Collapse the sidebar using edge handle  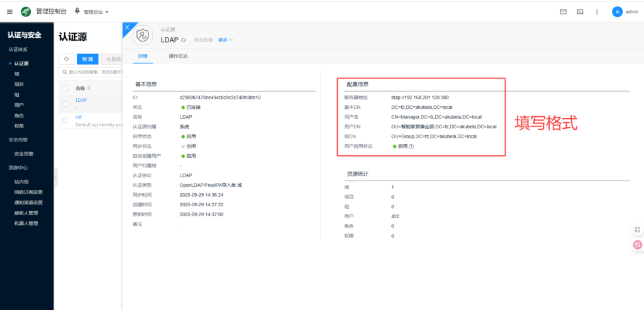[55, 177]
